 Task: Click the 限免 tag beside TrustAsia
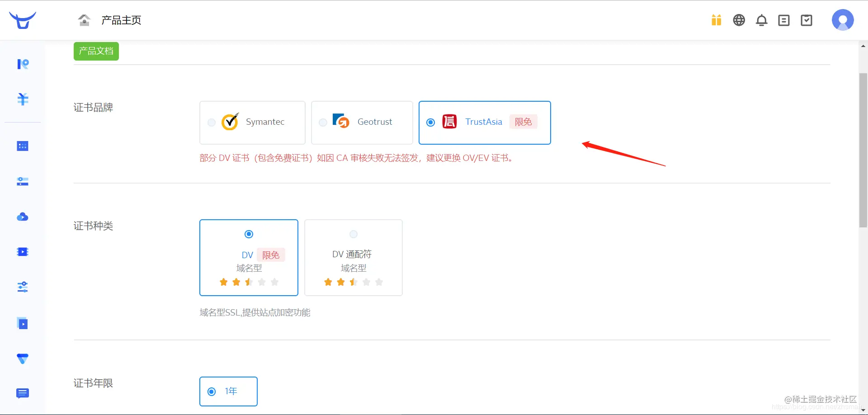(524, 122)
